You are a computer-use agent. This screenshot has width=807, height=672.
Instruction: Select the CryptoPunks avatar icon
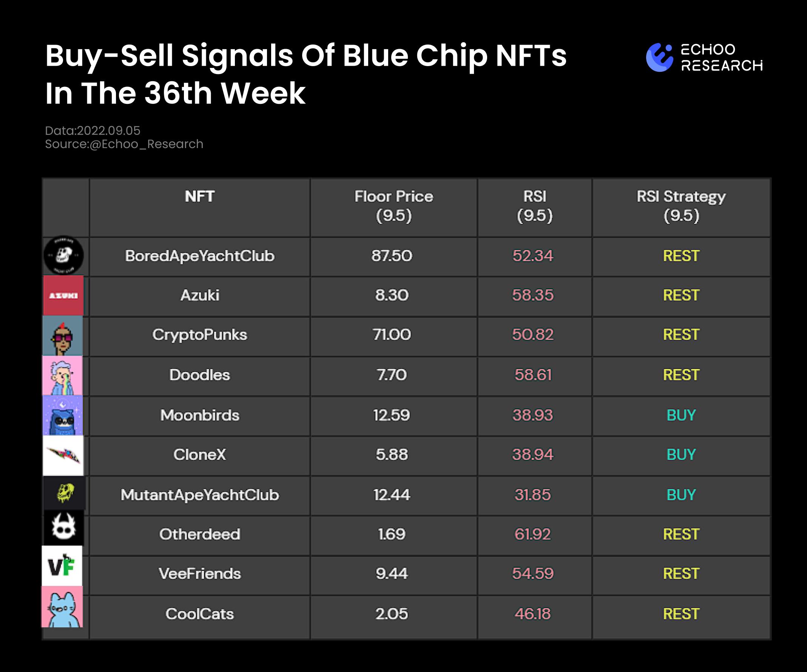pyautogui.click(x=63, y=335)
